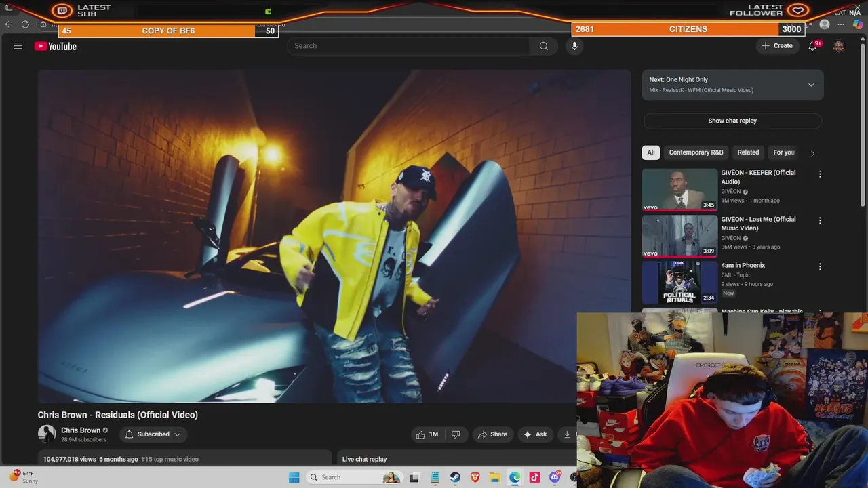This screenshot has height=488, width=868.
Task: Click Show chat replay button
Action: coord(732,121)
